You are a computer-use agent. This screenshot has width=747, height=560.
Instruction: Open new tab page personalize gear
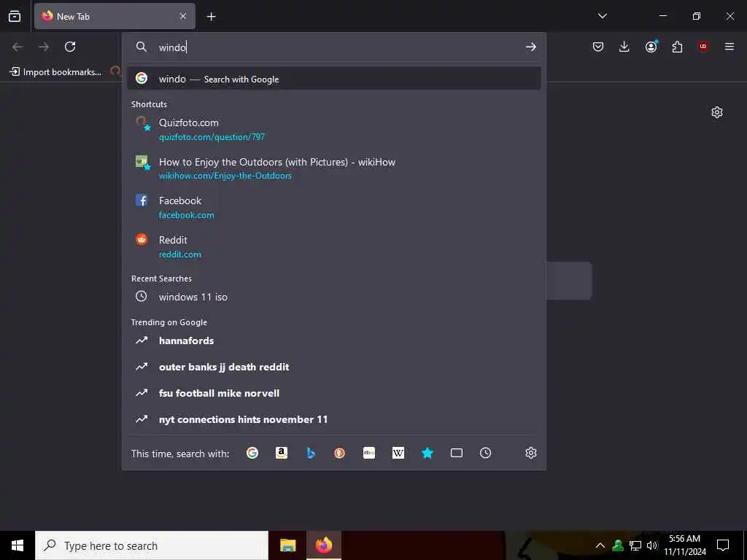[x=717, y=112]
